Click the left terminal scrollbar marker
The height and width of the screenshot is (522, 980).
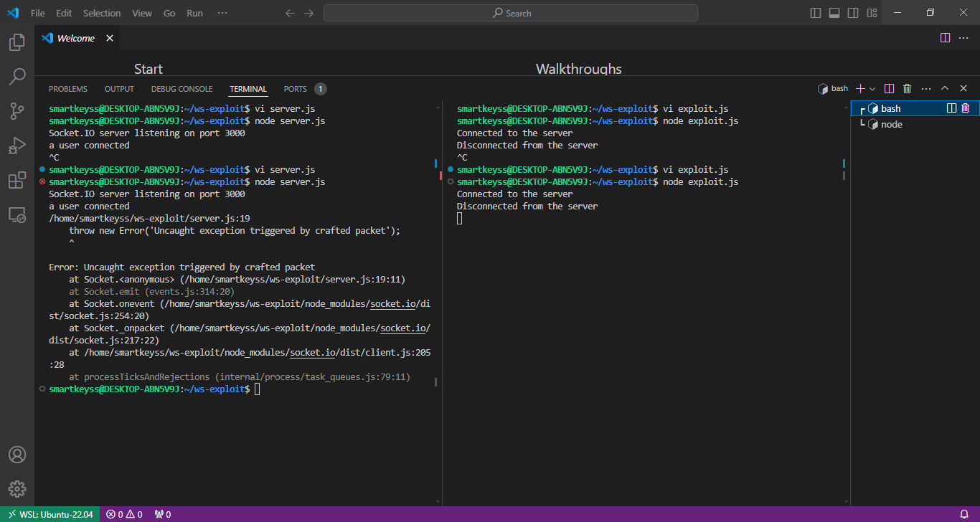click(435, 163)
